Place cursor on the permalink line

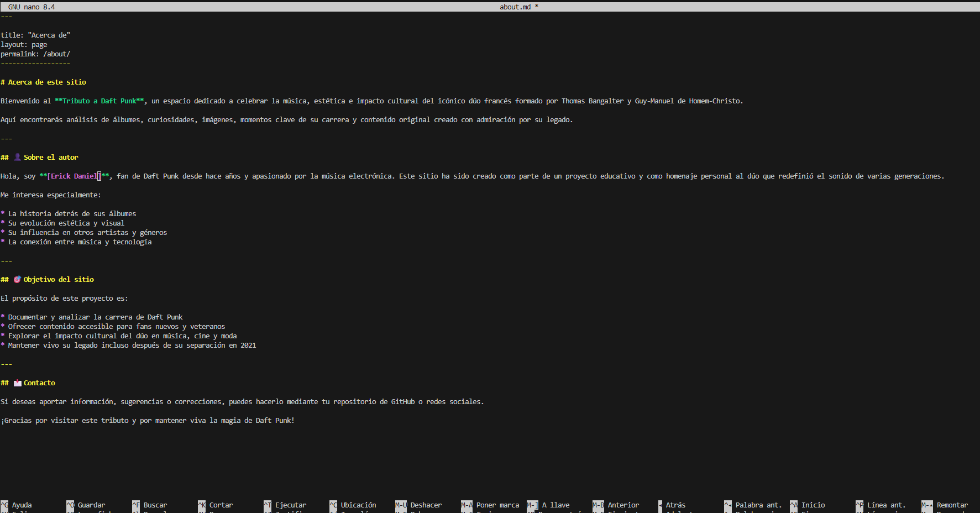[x=35, y=54]
